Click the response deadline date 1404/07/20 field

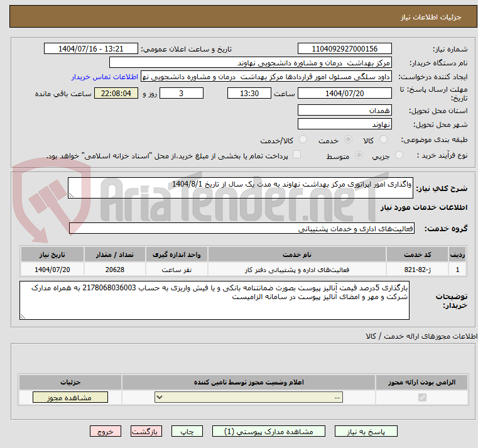pyautogui.click(x=344, y=94)
